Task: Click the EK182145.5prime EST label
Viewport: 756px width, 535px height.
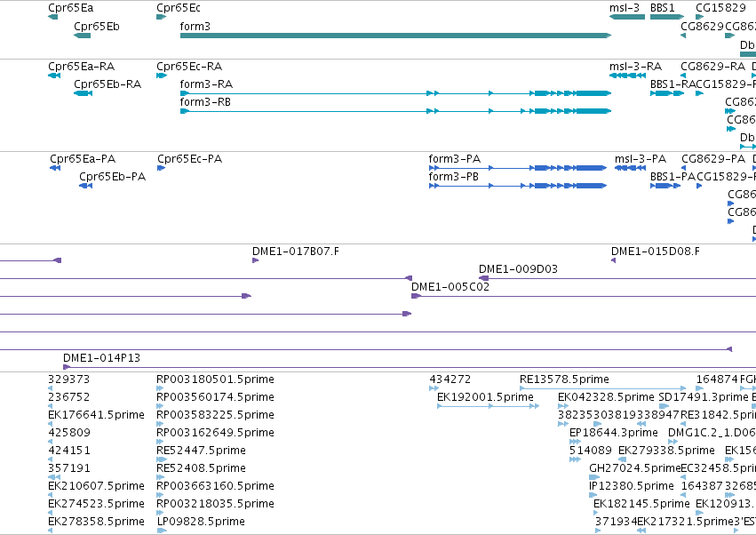Action: [641, 504]
